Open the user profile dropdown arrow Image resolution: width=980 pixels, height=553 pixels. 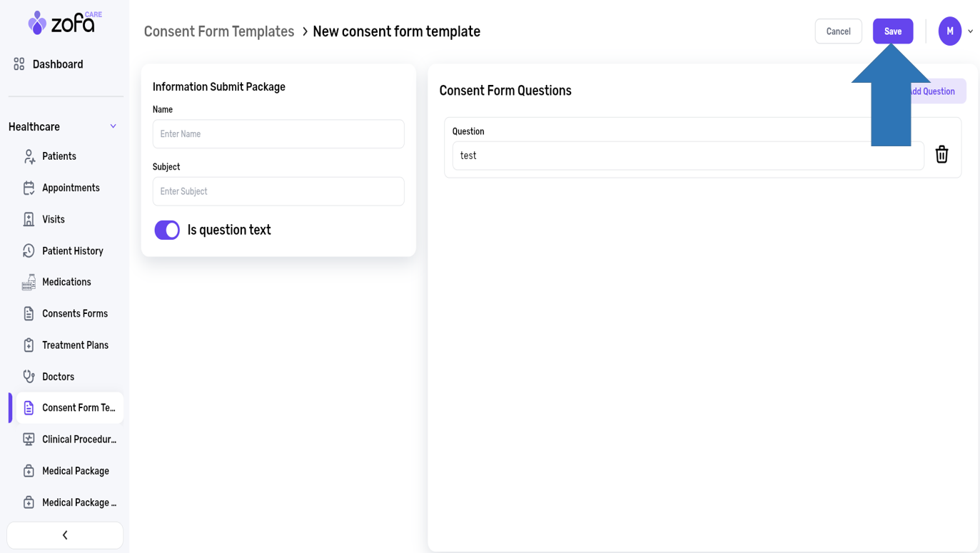tap(970, 31)
